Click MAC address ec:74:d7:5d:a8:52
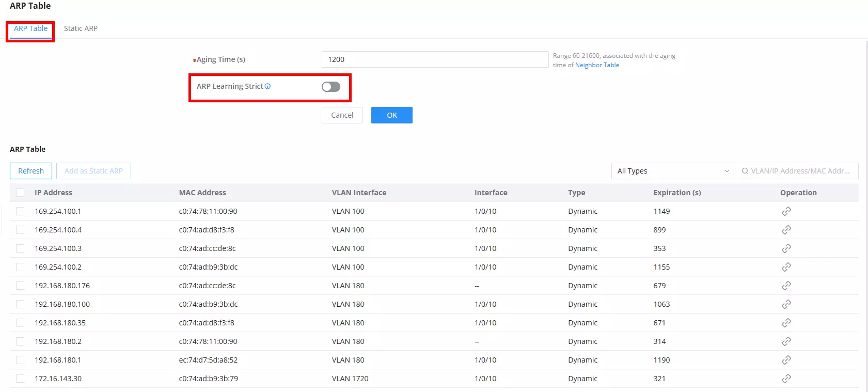868x392 pixels. point(208,360)
